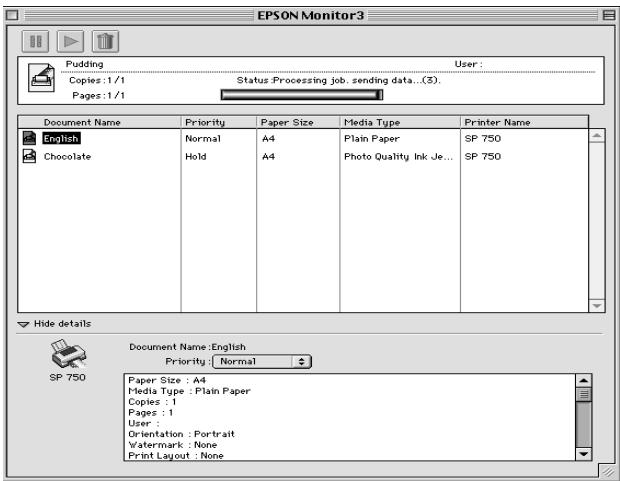Screen dimensions: 620x481
Task: Delete the job with the trash button
Action: [105, 41]
